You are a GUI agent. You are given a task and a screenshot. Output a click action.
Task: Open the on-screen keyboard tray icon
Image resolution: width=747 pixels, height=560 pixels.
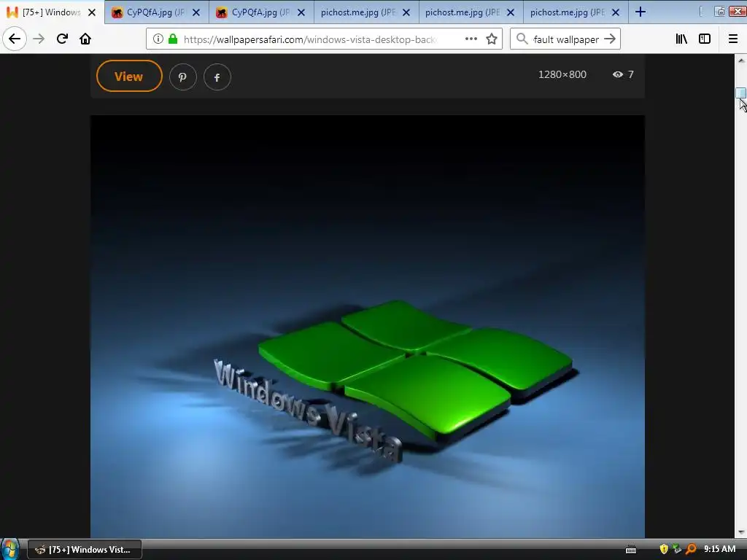click(x=631, y=550)
